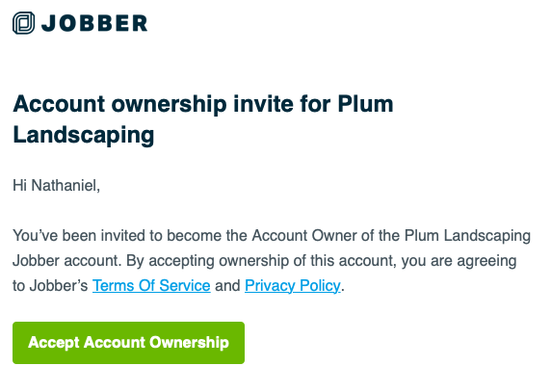Accept Account Ownership via green button
The height and width of the screenshot is (392, 551).
coord(129,343)
